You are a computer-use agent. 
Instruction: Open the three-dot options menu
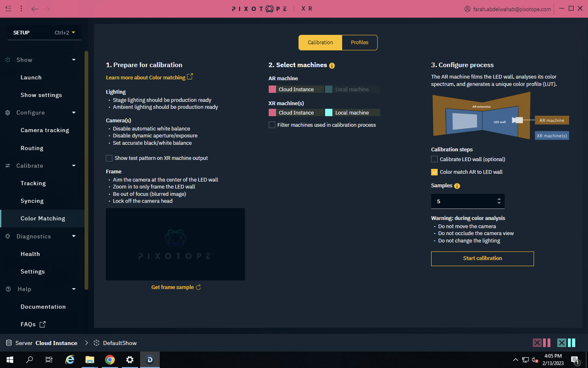[x=21, y=9]
